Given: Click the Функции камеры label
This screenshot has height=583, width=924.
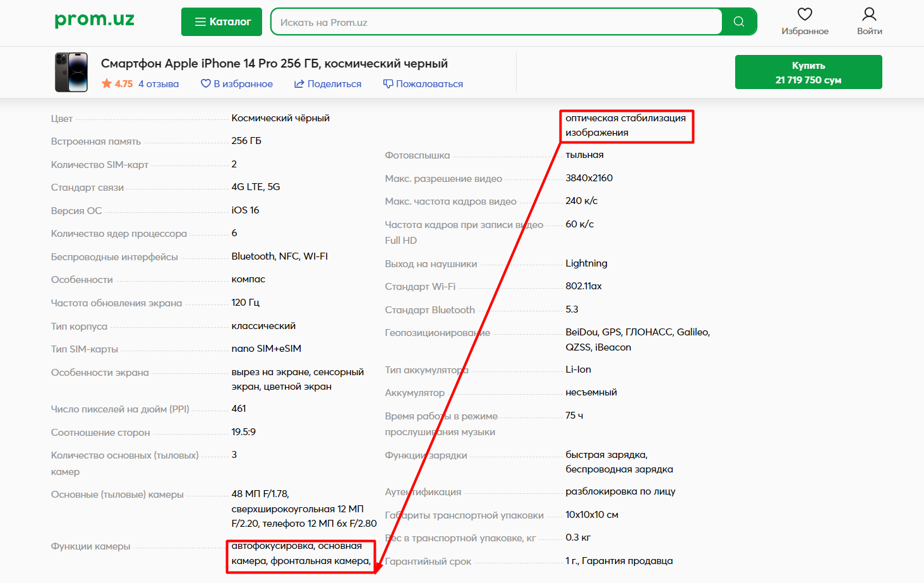Looking at the screenshot, I should coord(90,546).
